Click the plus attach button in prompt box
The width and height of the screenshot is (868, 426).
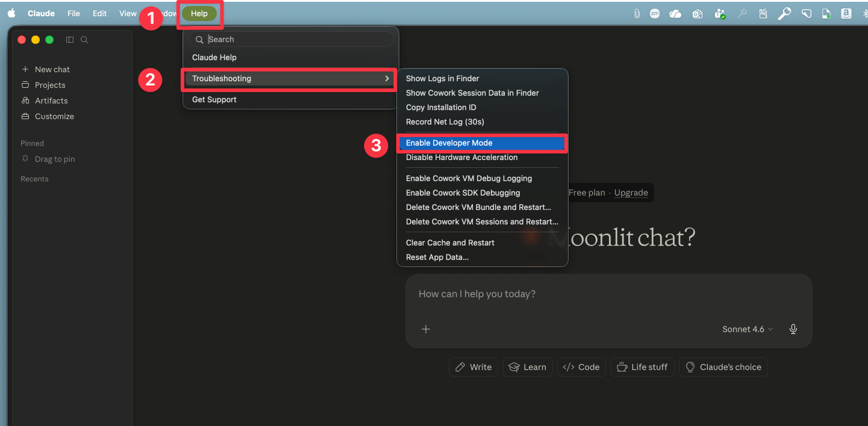pos(426,329)
